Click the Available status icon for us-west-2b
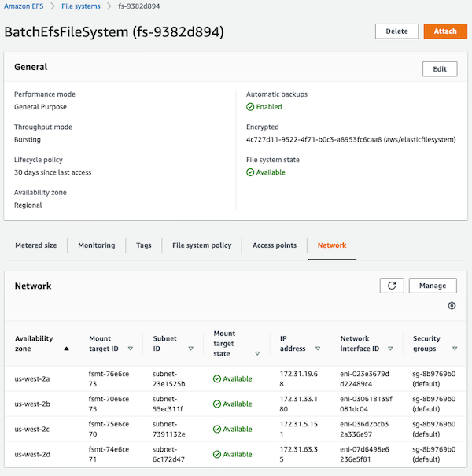 (216, 404)
